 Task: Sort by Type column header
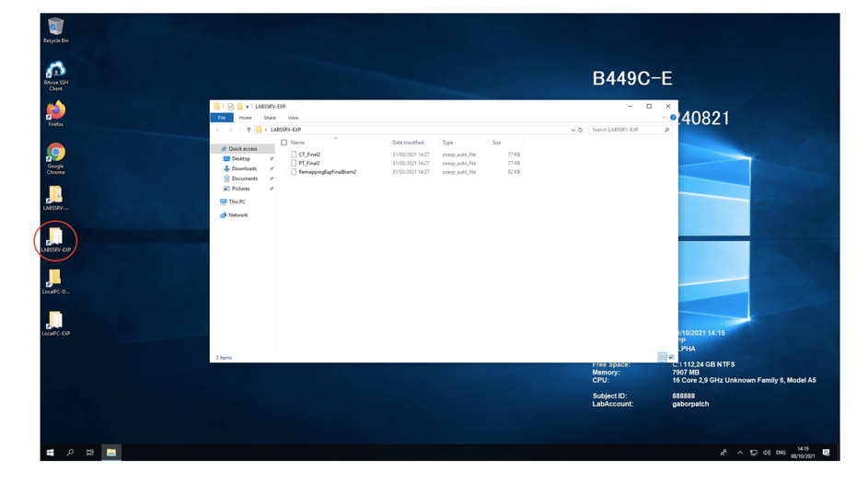(448, 143)
